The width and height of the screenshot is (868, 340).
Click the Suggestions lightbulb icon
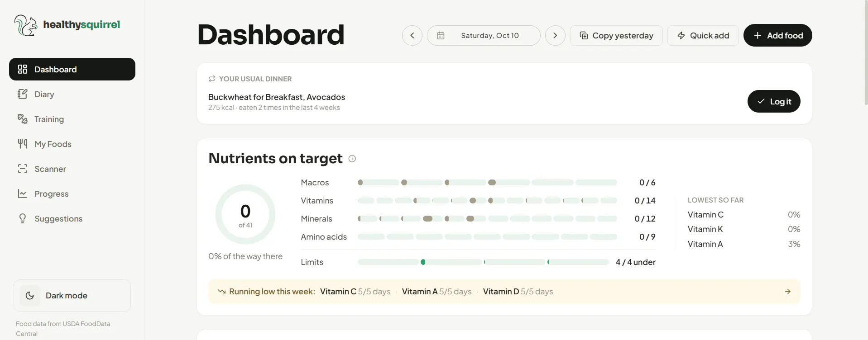point(22,218)
